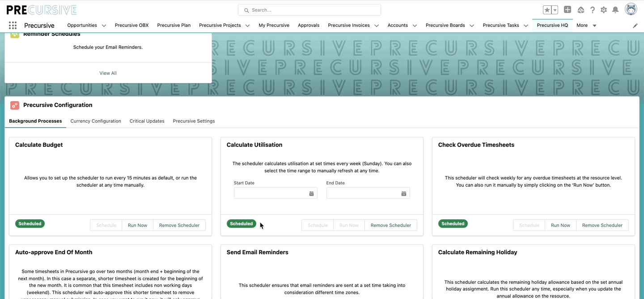Image resolution: width=644 pixels, height=299 pixels.
Task: Click the Precursive logo
Action: 42,10
